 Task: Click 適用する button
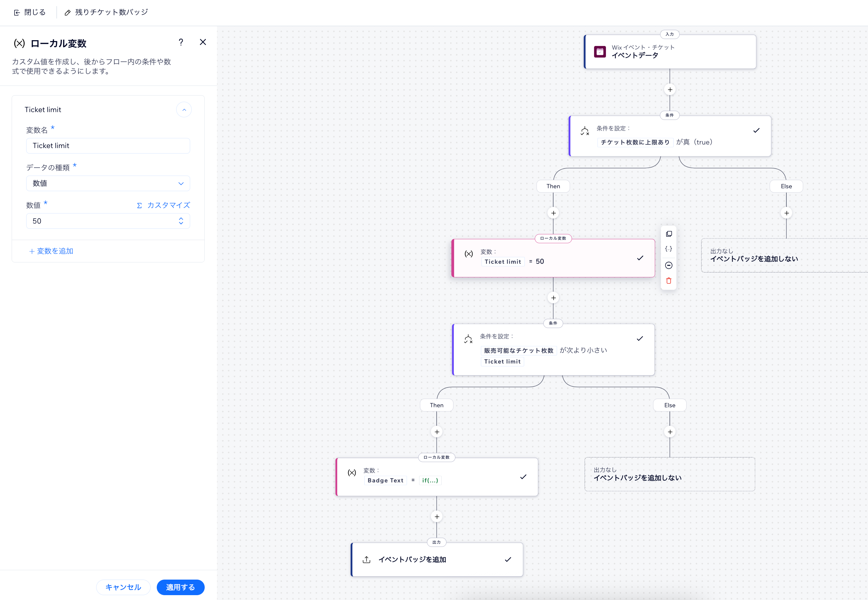tap(180, 587)
